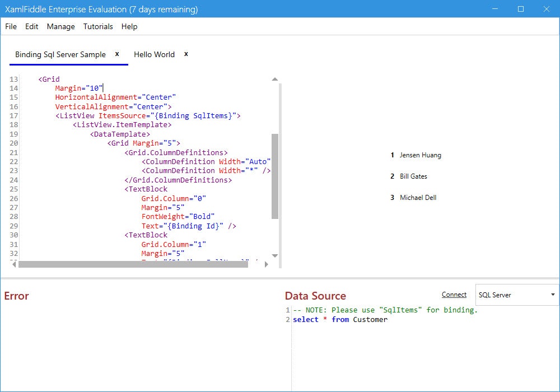Click the Margin="10" line in editor
560x392 pixels.
point(79,88)
